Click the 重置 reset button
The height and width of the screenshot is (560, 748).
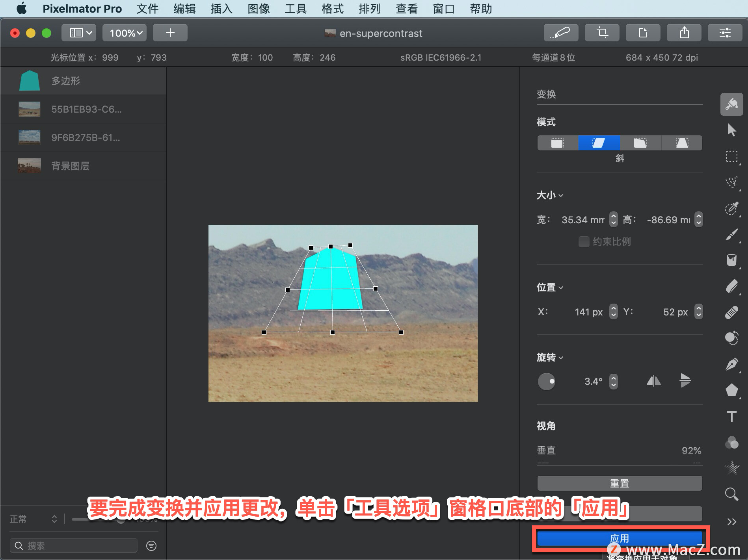coord(620,483)
